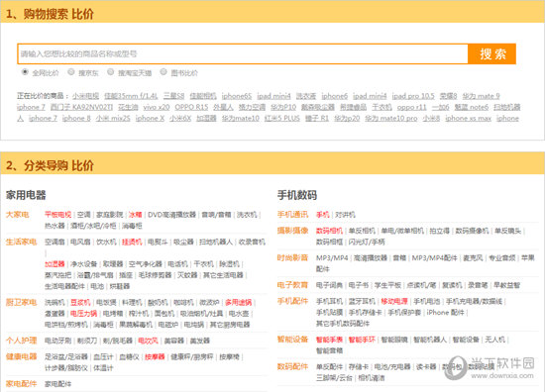Click the orange 搜索 button

tap(492, 53)
